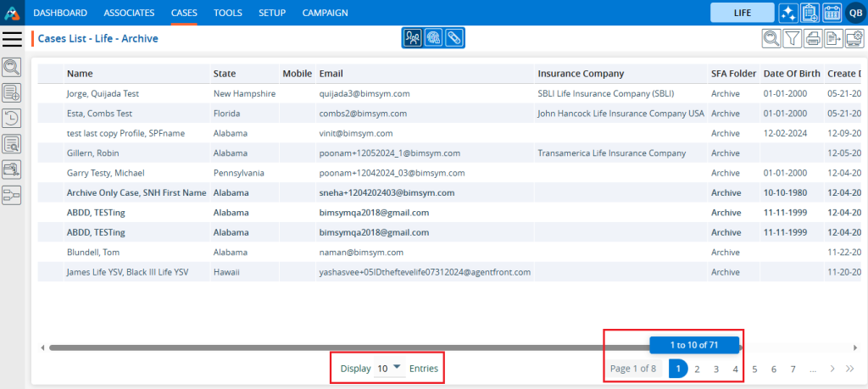Open the Gillern, Robin case row
Viewport: 868px width, 389px height.
[93, 153]
